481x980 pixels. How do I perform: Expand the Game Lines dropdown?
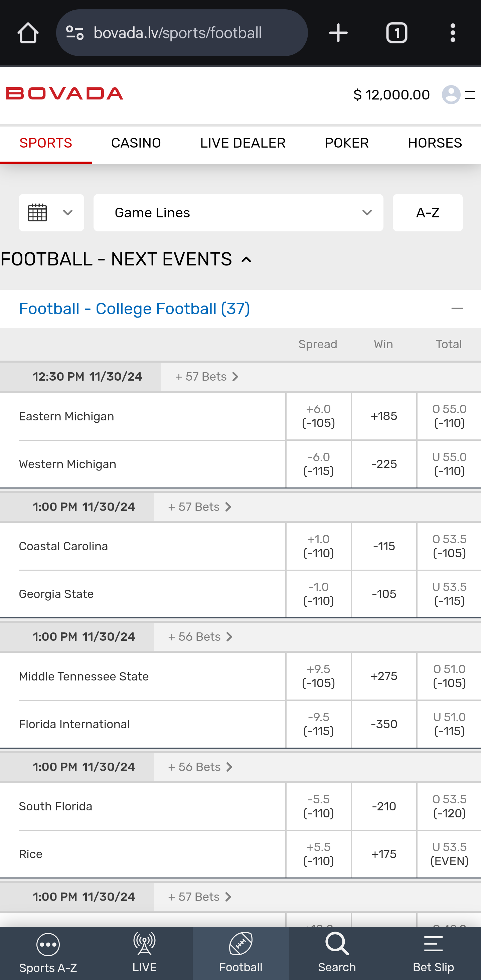(x=238, y=213)
